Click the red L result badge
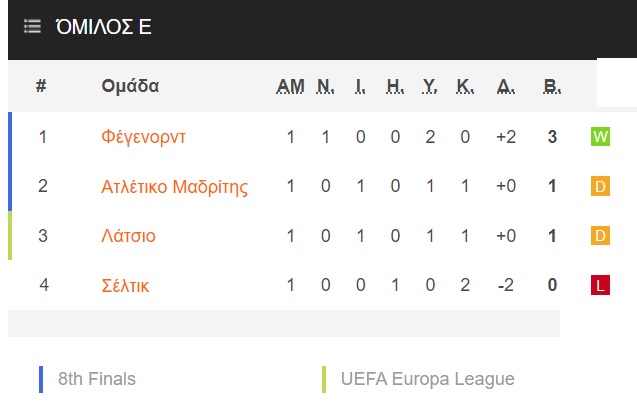637x403 pixels. pos(600,285)
